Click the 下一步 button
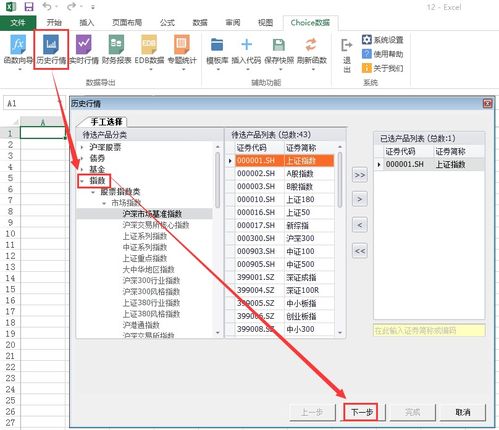The height and width of the screenshot is (430, 499). coord(362,412)
